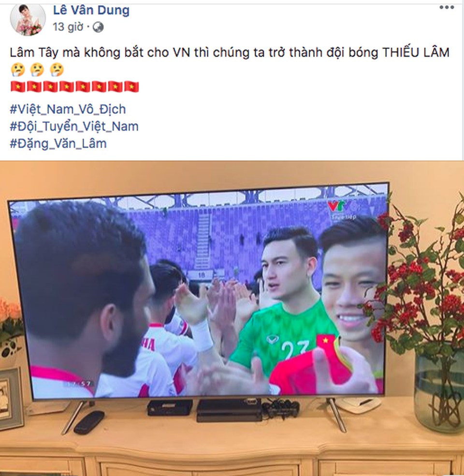
Task: Click the post text mentioning THIẾU LÂM
Action: pyautogui.click(x=230, y=53)
